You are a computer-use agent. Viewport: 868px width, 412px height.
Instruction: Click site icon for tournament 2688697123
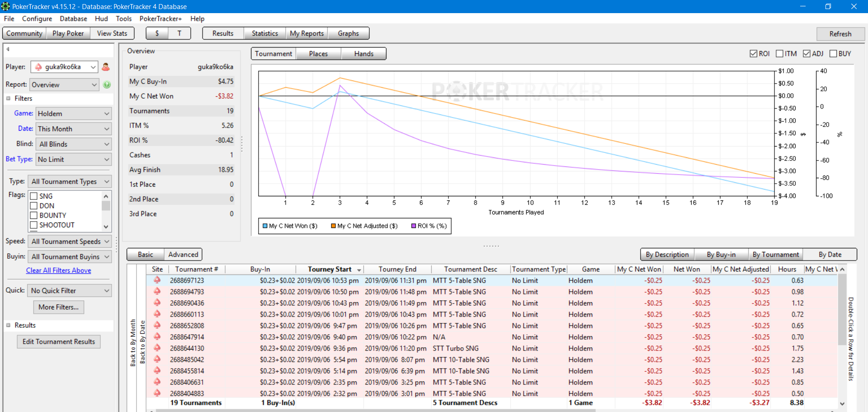tap(157, 280)
